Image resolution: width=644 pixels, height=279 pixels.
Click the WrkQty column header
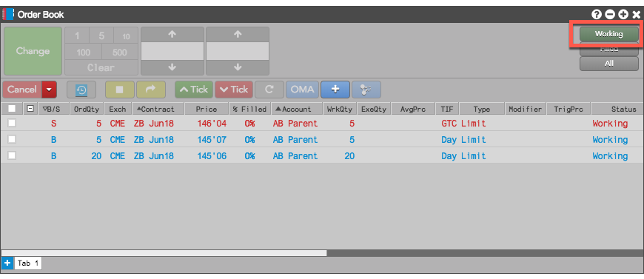tap(340, 109)
